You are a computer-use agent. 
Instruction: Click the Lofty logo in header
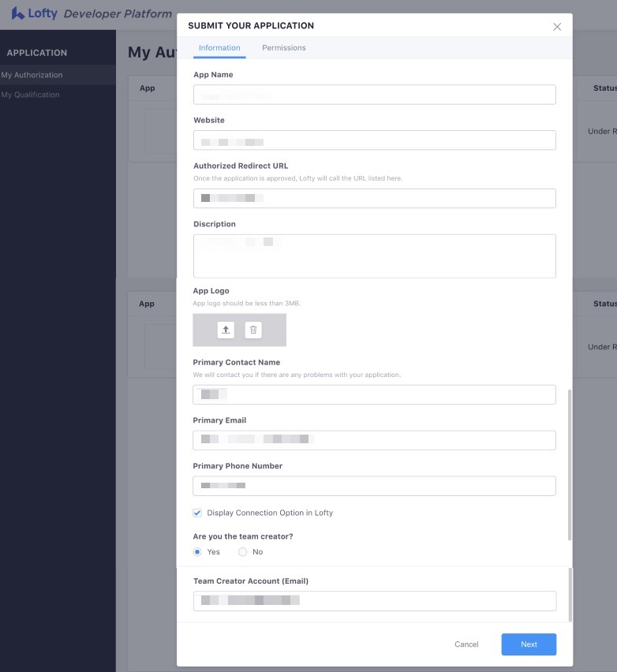[x=35, y=13]
